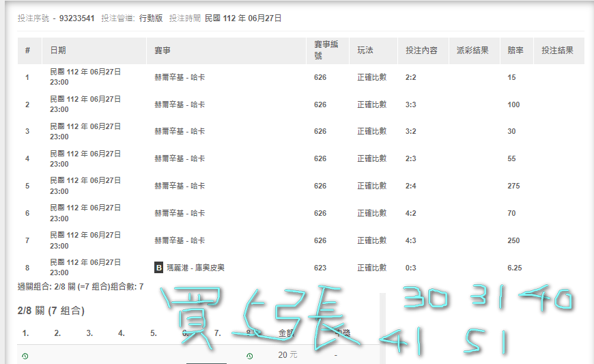Click odds value 100 in the 3:3 row
The image size is (594, 364).
(x=513, y=104)
